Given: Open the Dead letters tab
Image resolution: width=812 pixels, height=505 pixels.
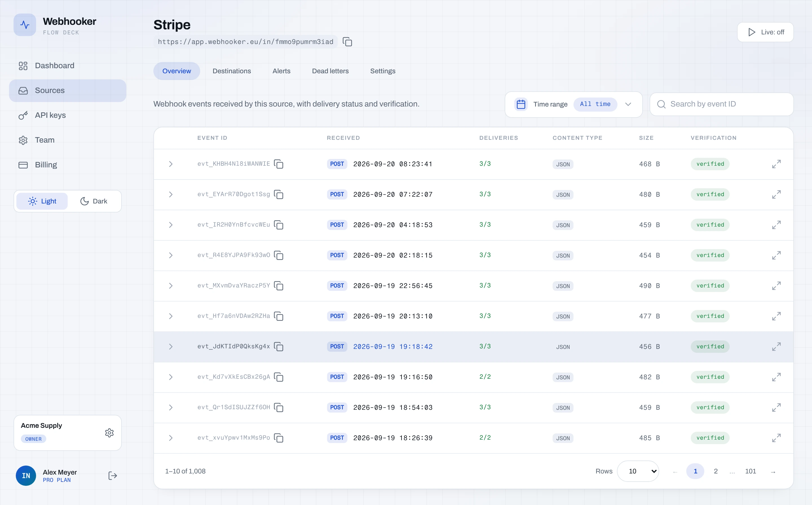Looking at the screenshot, I should pos(330,71).
